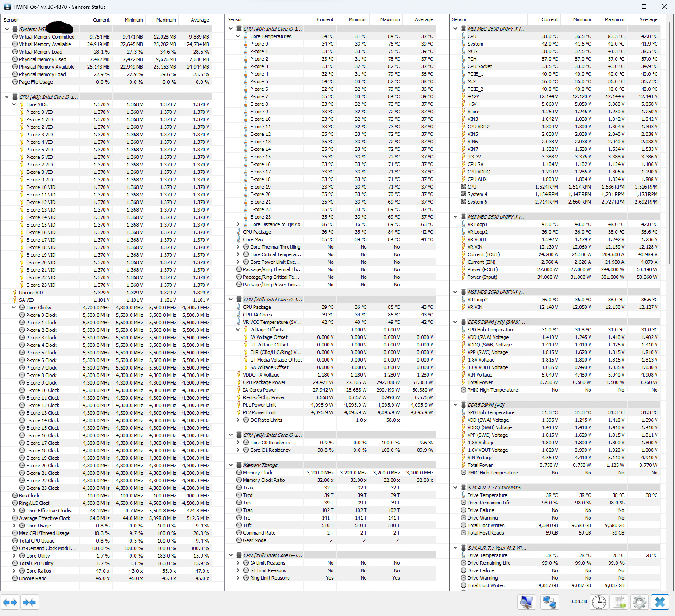This screenshot has width=675, height=616.
Task: Open sensor settings gear icon
Action: click(639, 602)
